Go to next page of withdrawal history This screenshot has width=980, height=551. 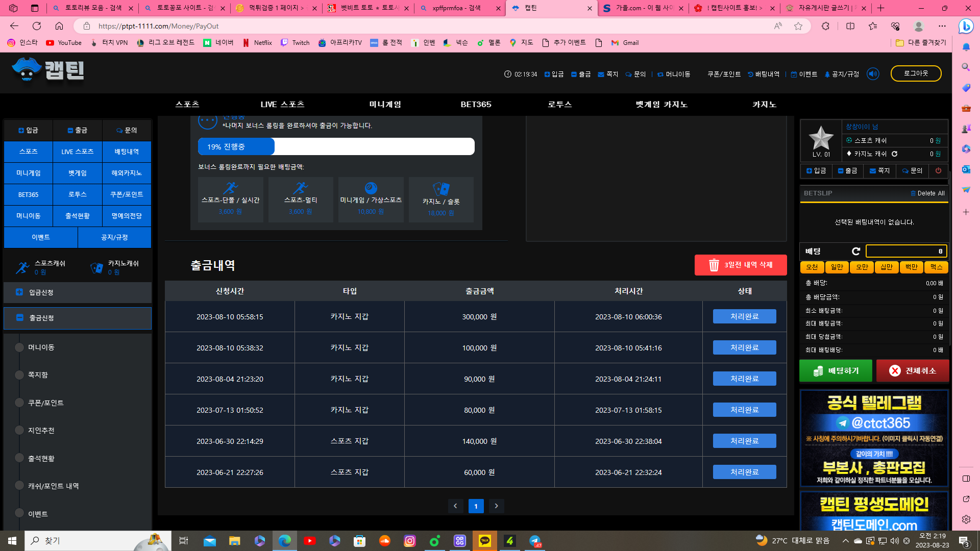497,506
